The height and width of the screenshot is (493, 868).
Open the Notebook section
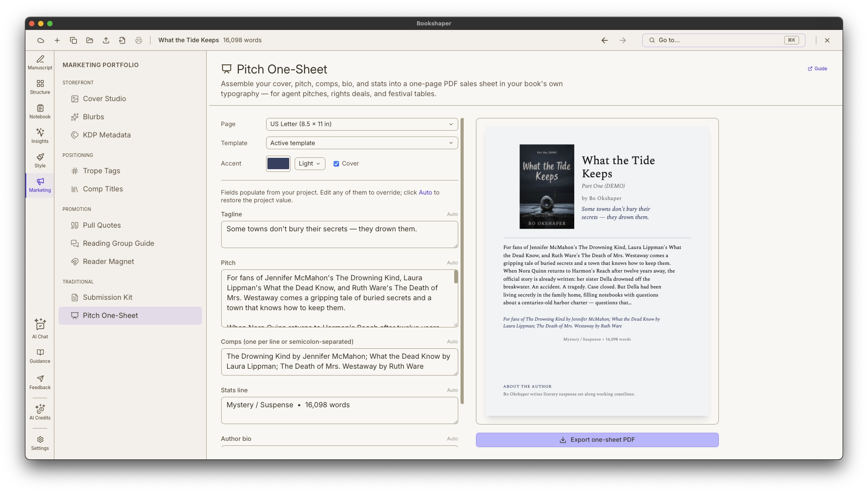[40, 112]
